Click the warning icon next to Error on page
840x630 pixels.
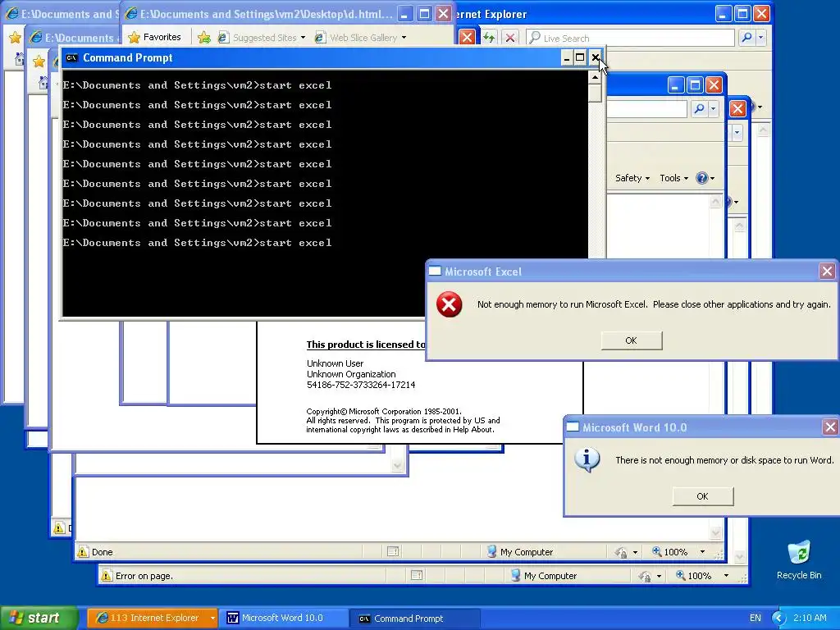(x=106, y=576)
